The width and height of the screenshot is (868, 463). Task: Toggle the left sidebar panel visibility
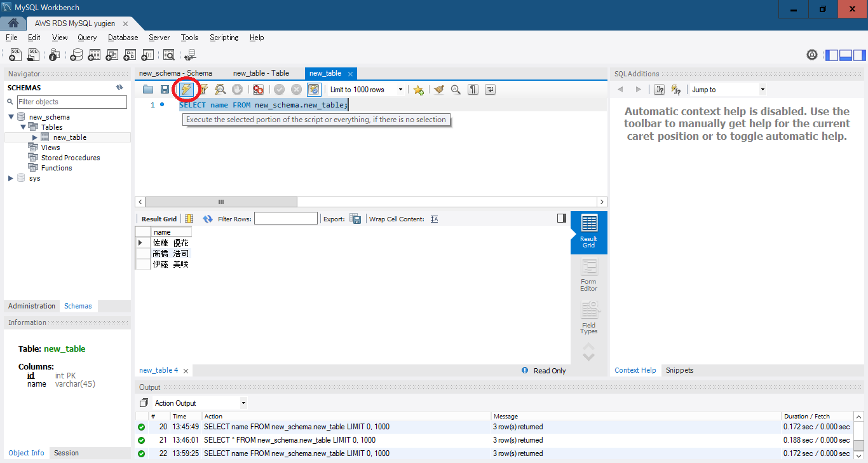pyautogui.click(x=832, y=55)
